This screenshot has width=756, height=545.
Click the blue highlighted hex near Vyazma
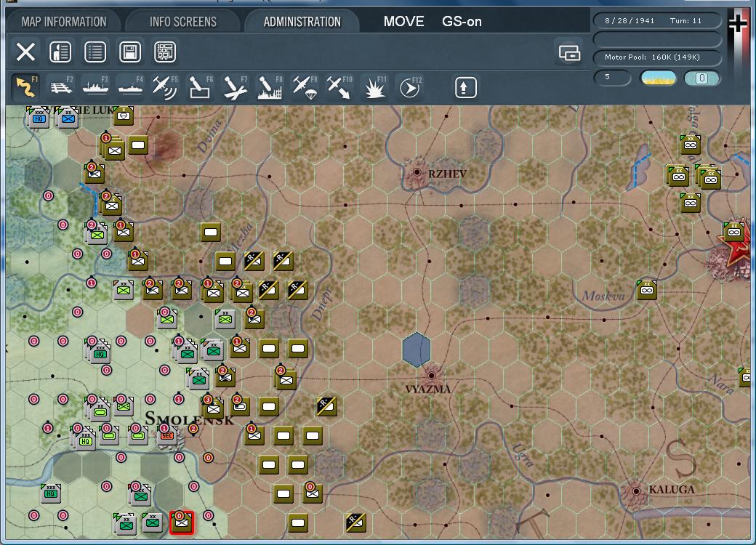click(x=417, y=349)
